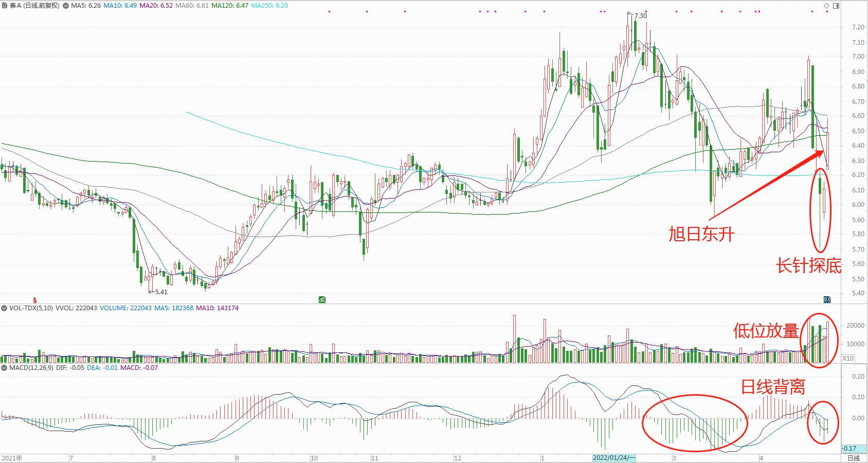Select the MA250: 6.20 label
The image size is (868, 463).
[269, 6]
